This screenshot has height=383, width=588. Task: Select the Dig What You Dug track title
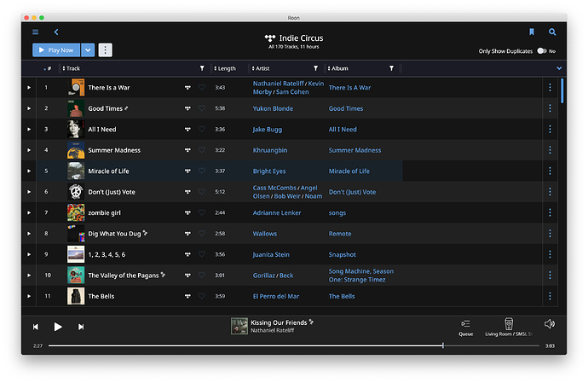[x=114, y=234]
